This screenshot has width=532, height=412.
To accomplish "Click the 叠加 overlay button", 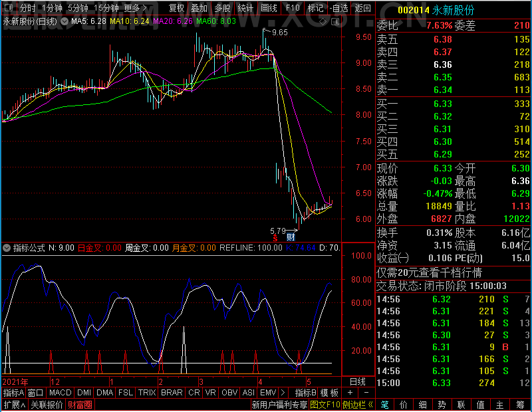I will [199, 8].
